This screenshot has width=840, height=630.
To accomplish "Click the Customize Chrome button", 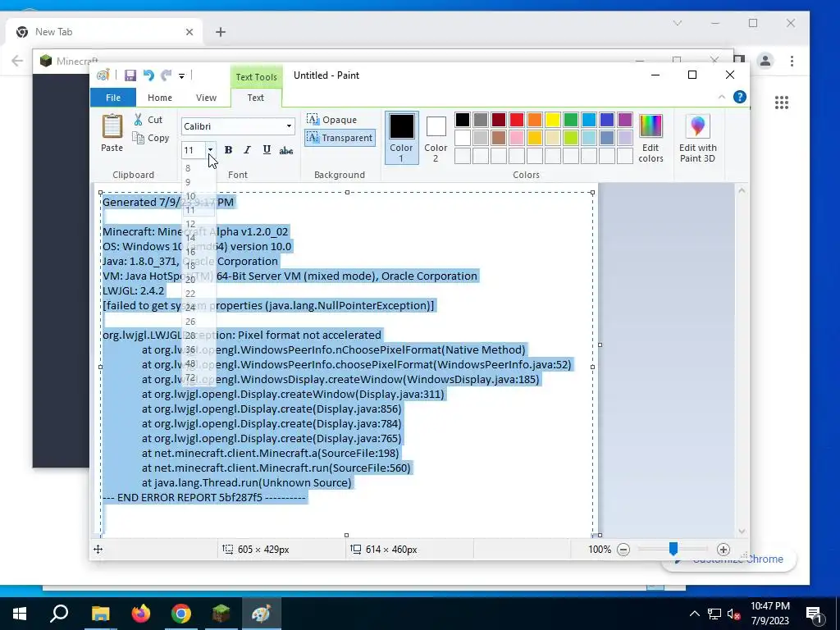I will (x=728, y=559).
